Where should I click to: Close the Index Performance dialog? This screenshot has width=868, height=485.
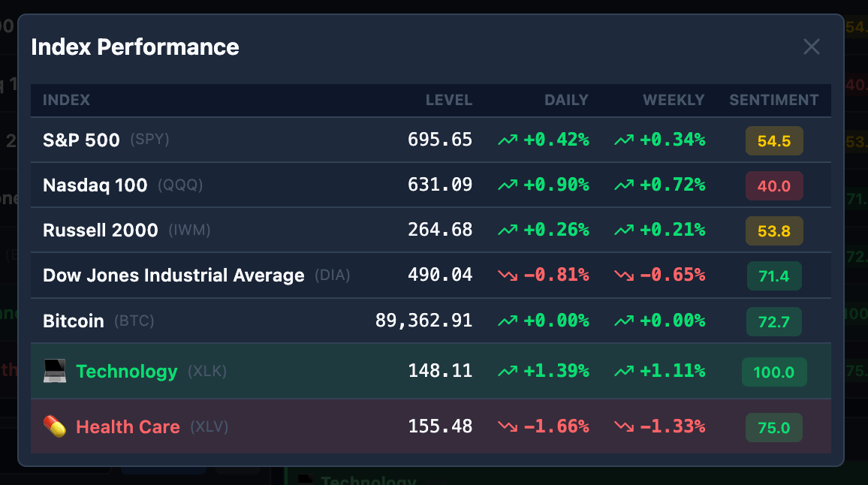(812, 47)
